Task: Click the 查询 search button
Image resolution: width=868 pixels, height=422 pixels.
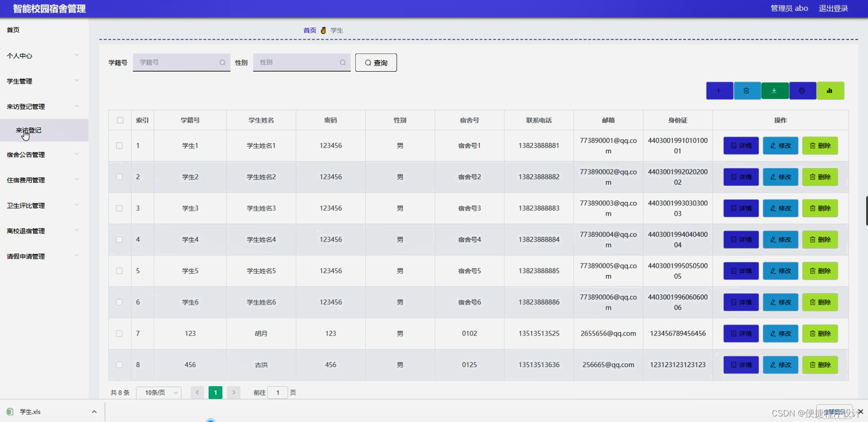Action: pos(376,62)
